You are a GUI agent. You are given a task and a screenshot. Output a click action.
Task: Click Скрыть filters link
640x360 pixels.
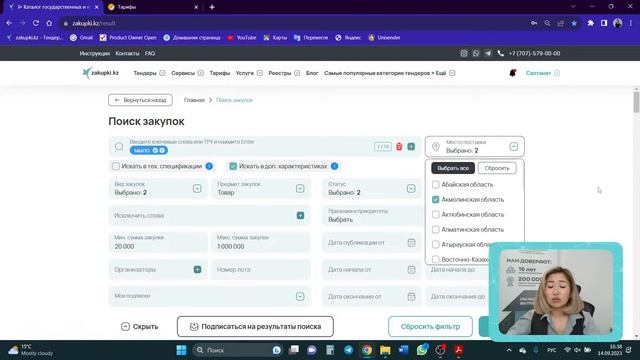pos(140,327)
